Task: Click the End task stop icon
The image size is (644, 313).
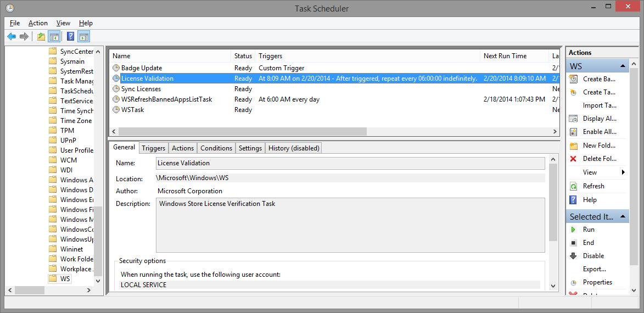Action: coord(573,243)
